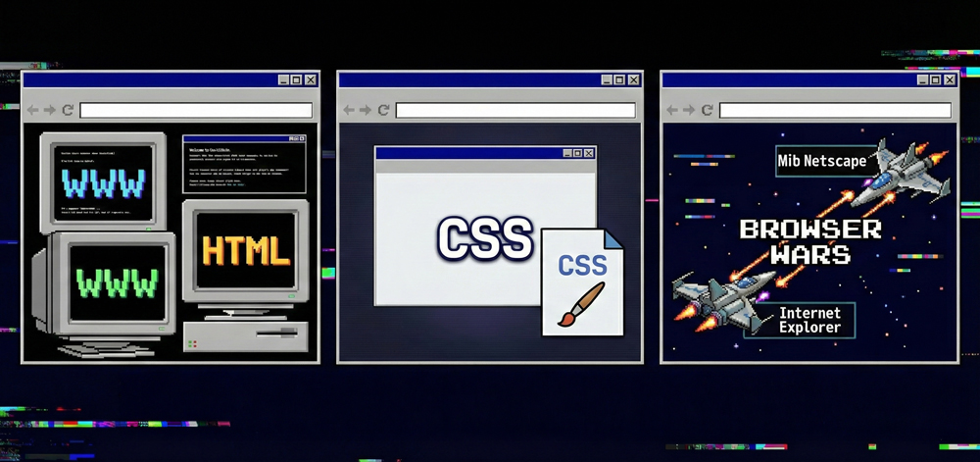Minimize the outer CSS browser window
The height and width of the screenshot is (462, 980).
(x=607, y=79)
